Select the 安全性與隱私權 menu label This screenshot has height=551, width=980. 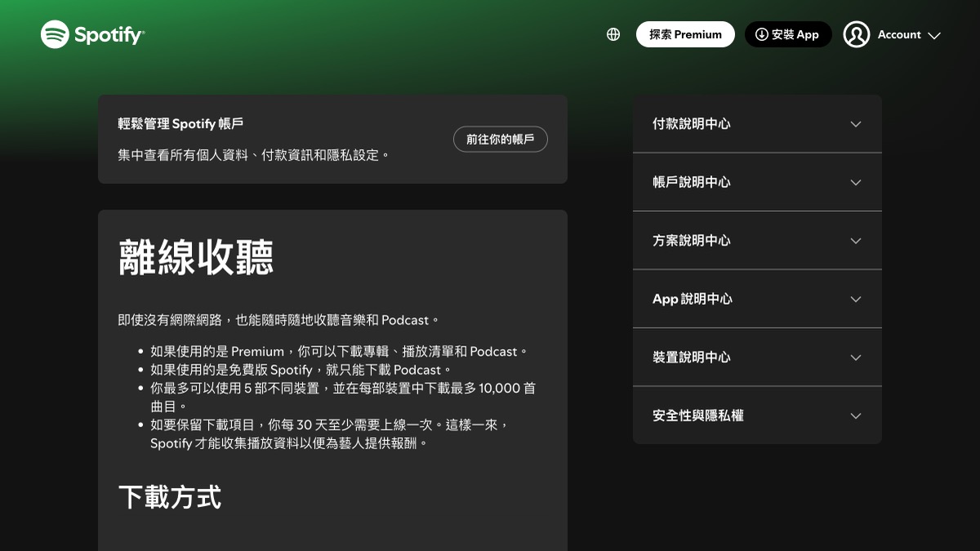697,415
